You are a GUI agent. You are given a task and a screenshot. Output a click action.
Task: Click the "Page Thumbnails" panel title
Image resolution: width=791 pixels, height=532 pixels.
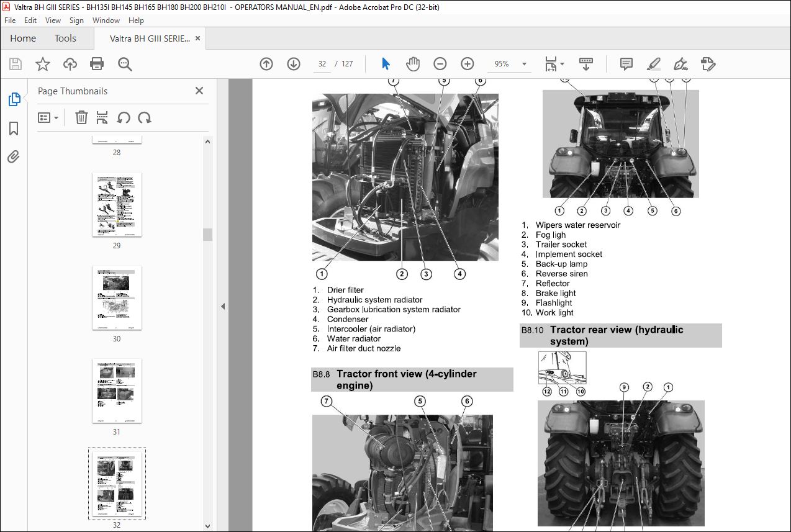click(x=73, y=91)
